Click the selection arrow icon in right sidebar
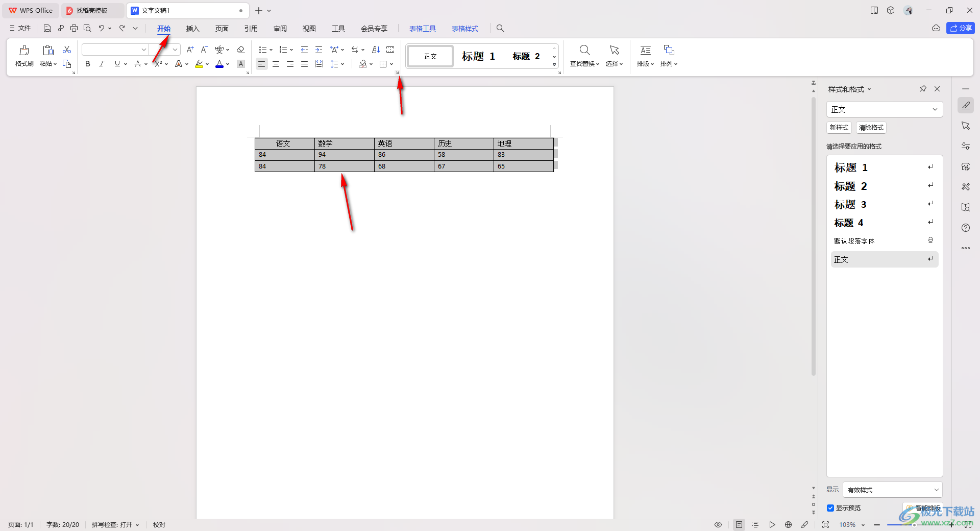Screen dimensions: 980x531 [966, 126]
